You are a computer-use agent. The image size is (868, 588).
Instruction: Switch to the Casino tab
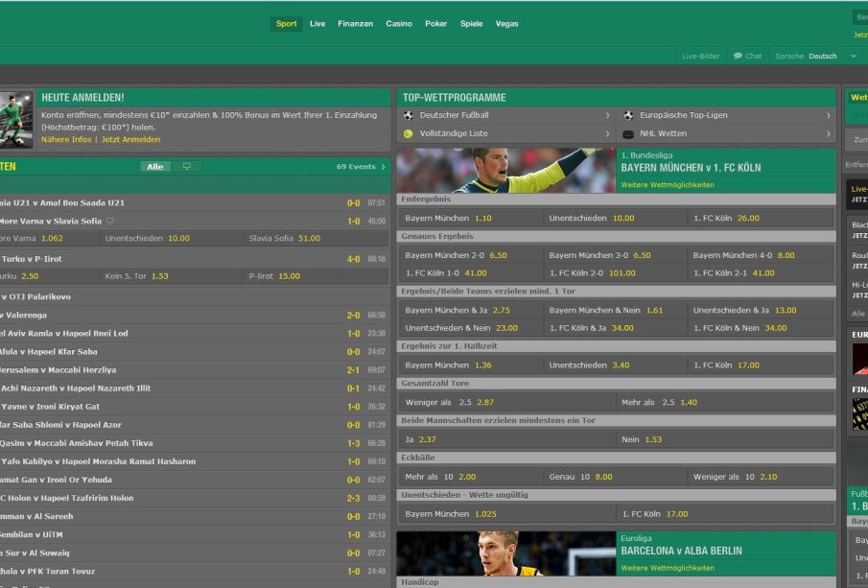(x=399, y=23)
